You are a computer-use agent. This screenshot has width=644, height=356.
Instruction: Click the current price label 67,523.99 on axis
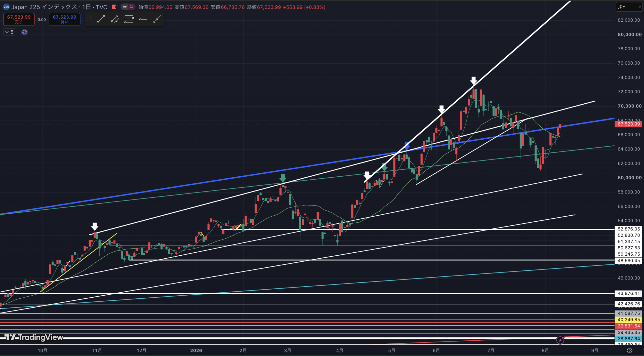[629, 124]
